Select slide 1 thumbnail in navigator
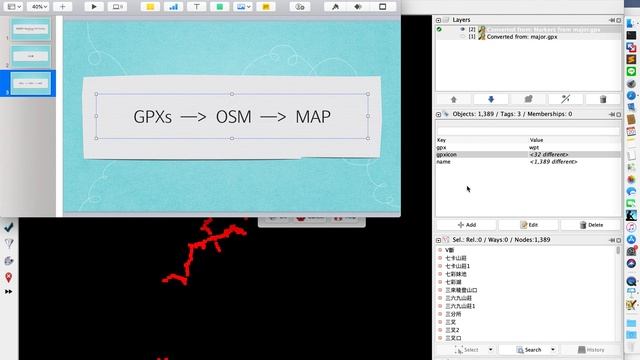Viewport: 640px width, 360px height. (x=31, y=29)
